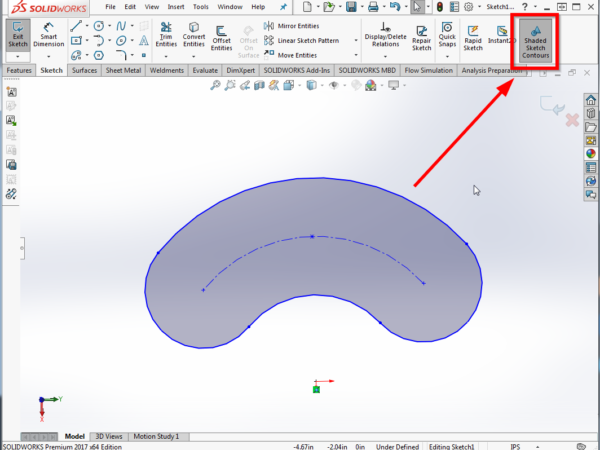Open the Tools menu

pos(201,7)
